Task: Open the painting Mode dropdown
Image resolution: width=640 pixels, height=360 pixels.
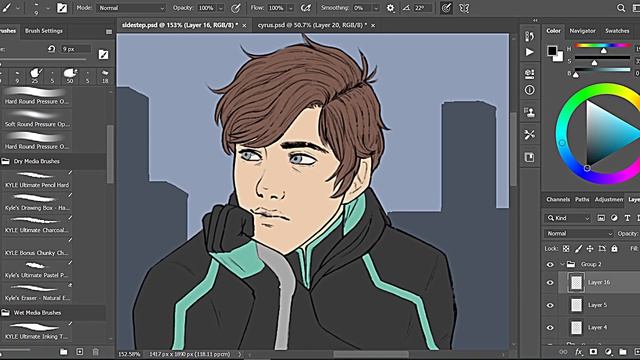Action: (x=131, y=8)
